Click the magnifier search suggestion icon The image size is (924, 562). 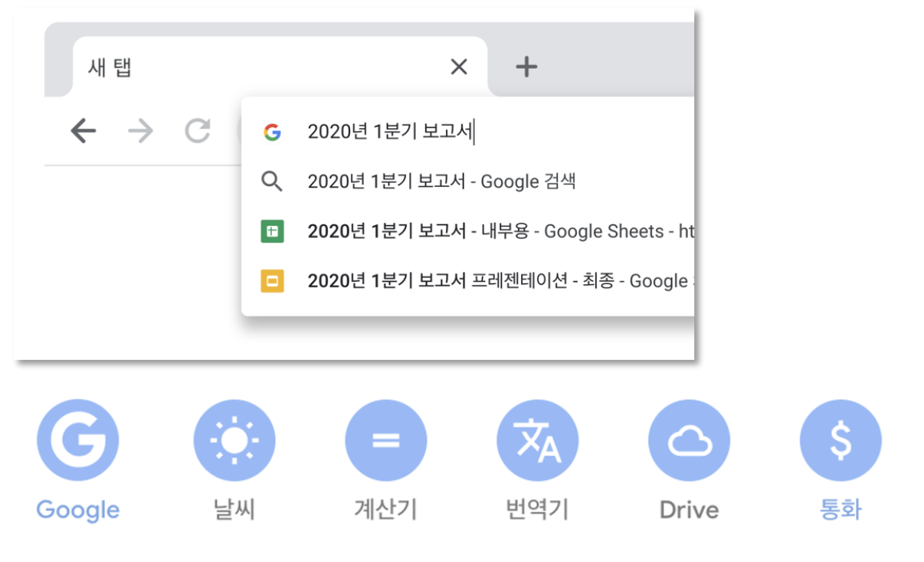tap(272, 181)
